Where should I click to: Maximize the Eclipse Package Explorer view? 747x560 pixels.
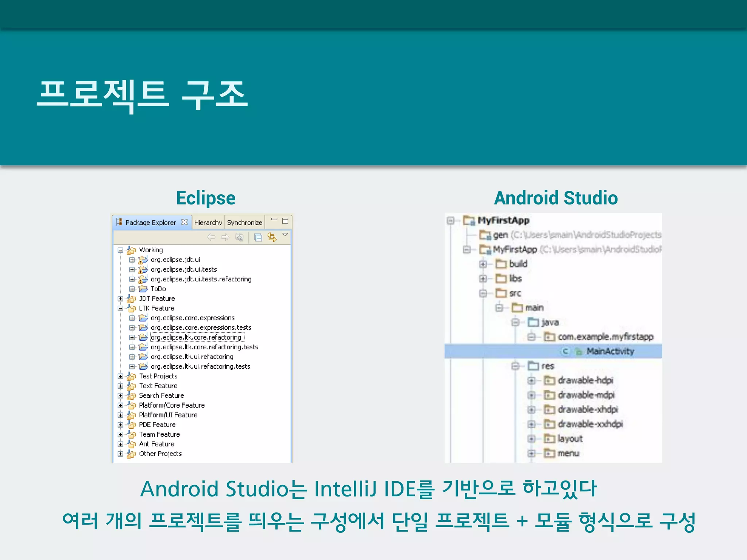pyautogui.click(x=285, y=221)
